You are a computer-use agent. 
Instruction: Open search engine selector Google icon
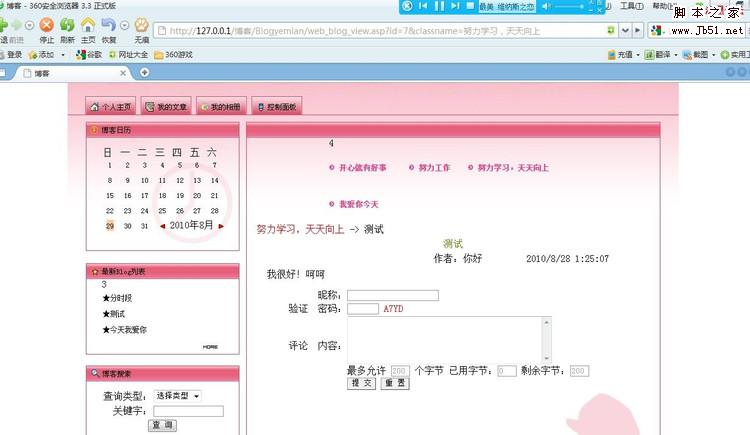click(x=656, y=31)
